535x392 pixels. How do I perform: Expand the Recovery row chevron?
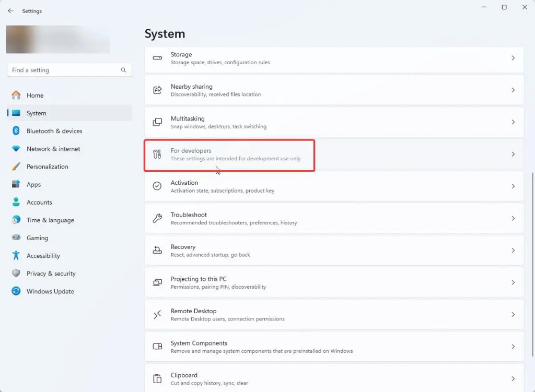click(x=513, y=250)
